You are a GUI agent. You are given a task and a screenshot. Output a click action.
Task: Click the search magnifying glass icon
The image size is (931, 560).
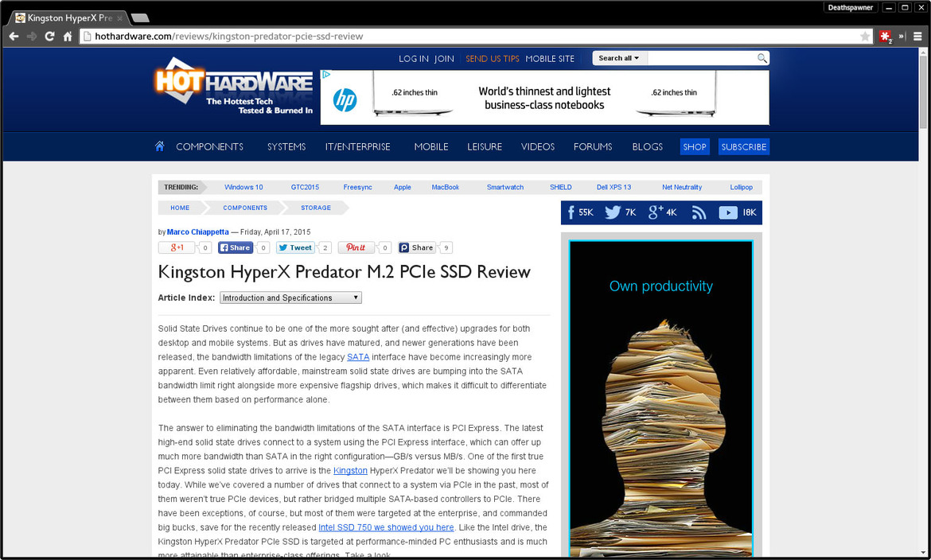coord(762,58)
